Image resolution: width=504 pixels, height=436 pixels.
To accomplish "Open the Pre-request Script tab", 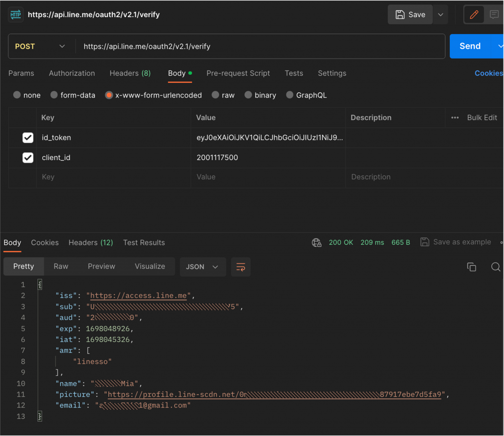I will click(238, 73).
